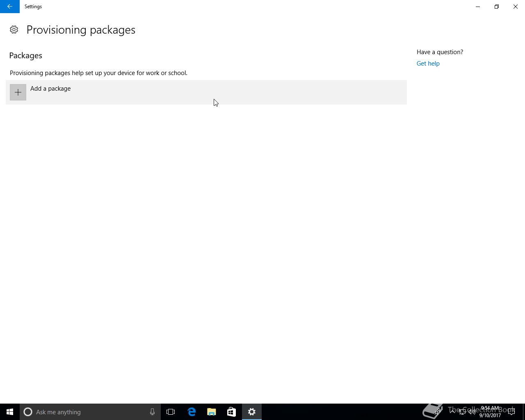525x420 pixels.
Task: Click the Packages section heading
Action: point(25,55)
